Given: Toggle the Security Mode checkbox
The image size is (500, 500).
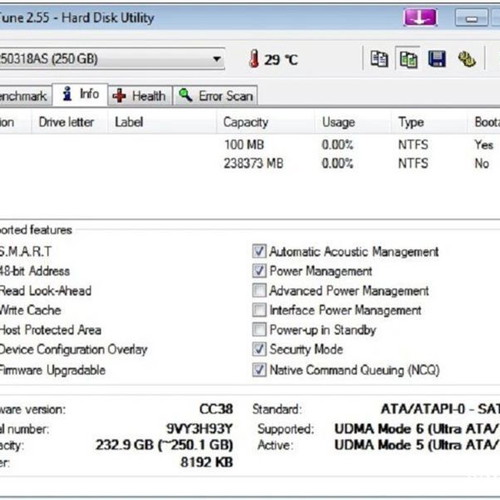Looking at the screenshot, I should click(x=259, y=349).
